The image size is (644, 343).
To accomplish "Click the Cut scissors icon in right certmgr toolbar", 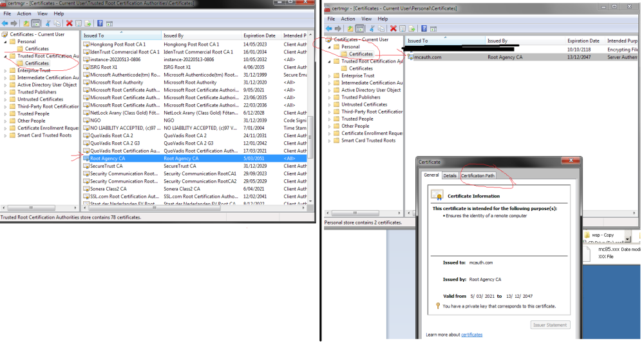I will point(372,28).
